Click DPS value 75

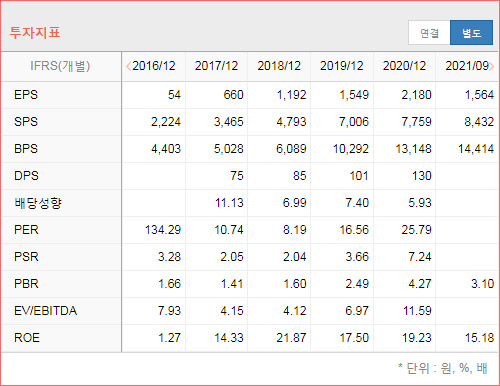(237, 176)
